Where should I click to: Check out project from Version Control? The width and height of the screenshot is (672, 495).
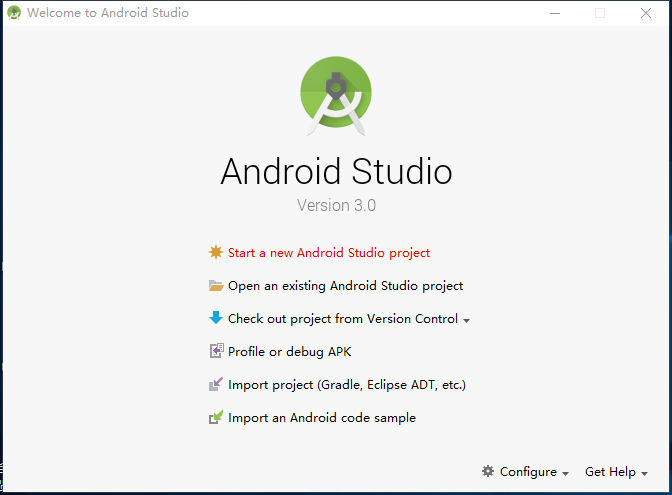pyautogui.click(x=343, y=319)
